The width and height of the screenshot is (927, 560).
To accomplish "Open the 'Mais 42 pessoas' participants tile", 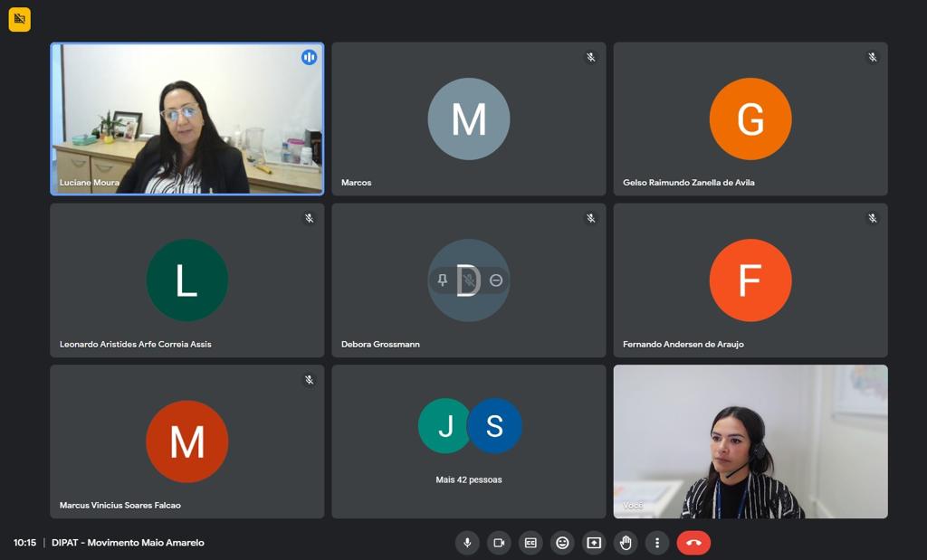I will (x=469, y=441).
